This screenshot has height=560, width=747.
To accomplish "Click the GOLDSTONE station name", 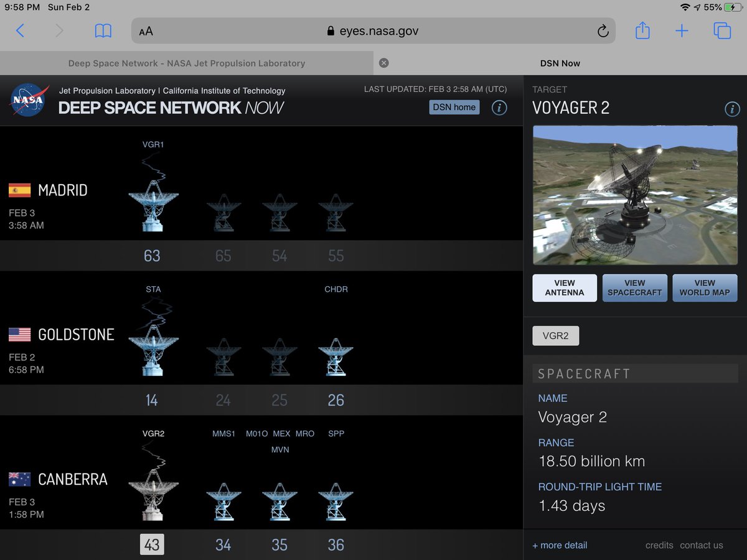I will click(77, 335).
